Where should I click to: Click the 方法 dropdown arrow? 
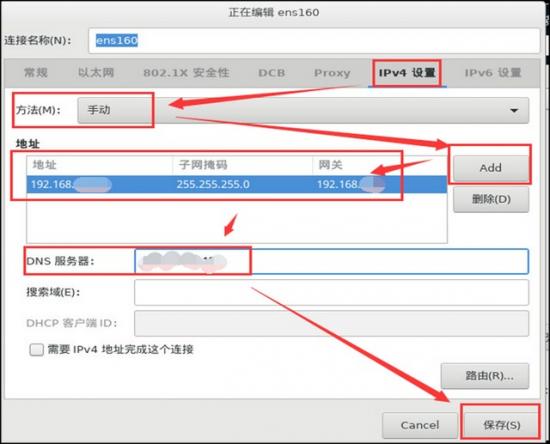point(514,111)
